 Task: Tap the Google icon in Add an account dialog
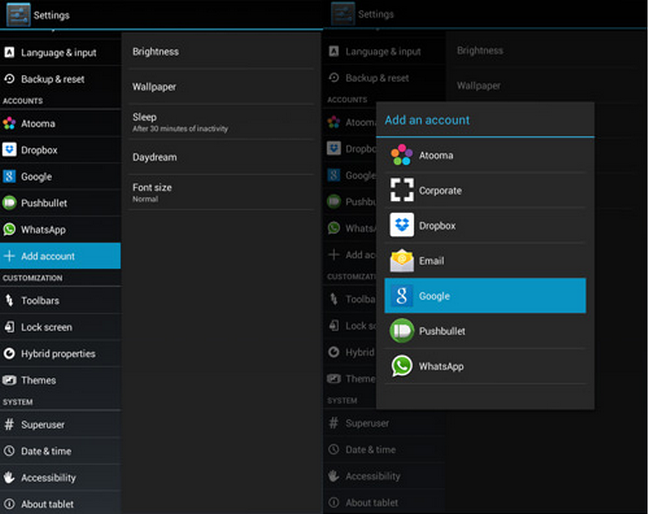[402, 296]
